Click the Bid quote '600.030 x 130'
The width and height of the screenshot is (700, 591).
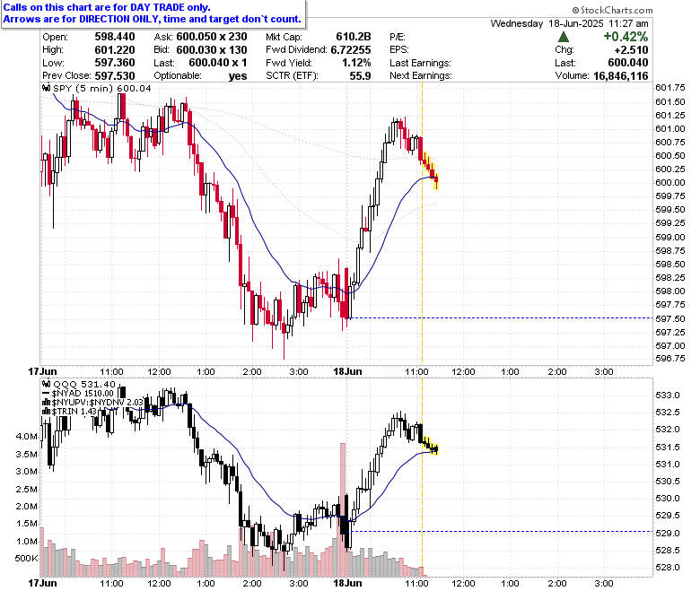(212, 50)
